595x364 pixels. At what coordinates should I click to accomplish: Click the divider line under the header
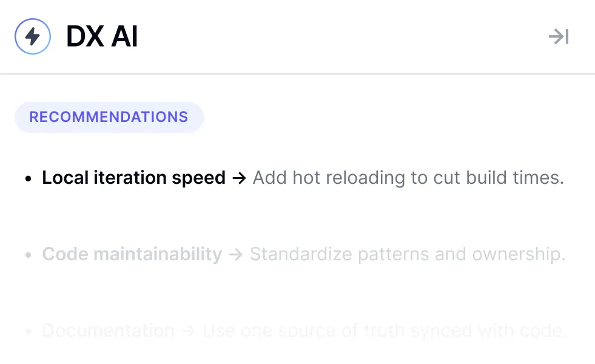point(297,73)
